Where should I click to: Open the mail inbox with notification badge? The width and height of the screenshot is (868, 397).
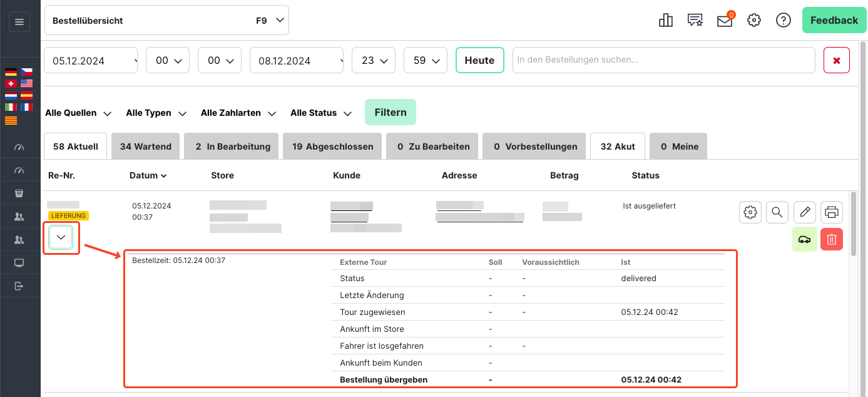[725, 21]
